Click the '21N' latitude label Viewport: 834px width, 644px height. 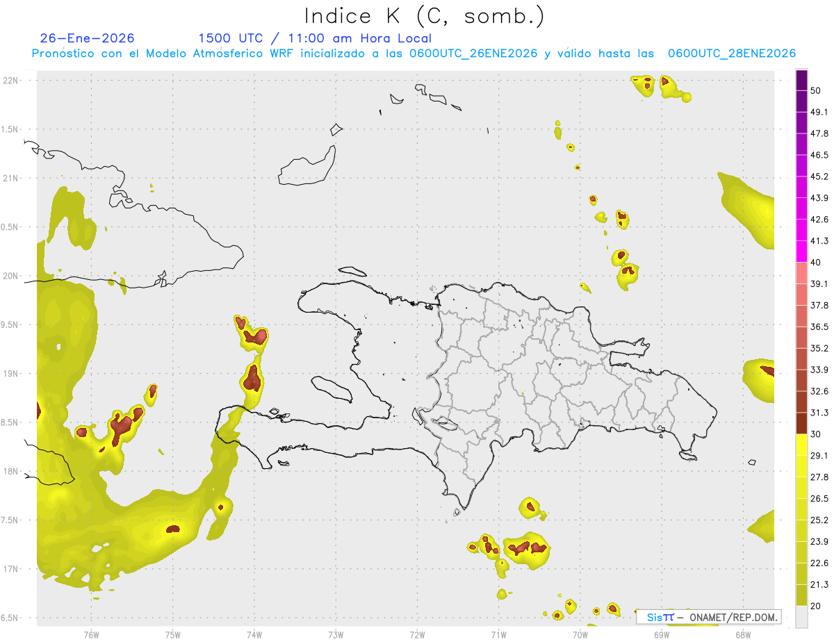(x=12, y=179)
